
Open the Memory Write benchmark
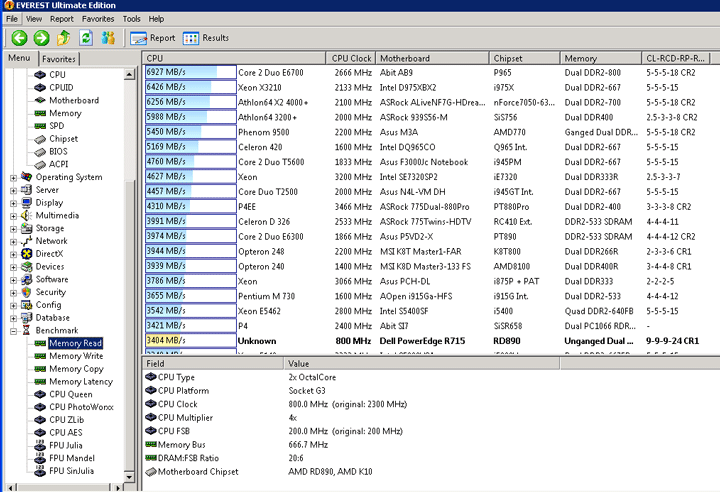pyautogui.click(x=76, y=356)
